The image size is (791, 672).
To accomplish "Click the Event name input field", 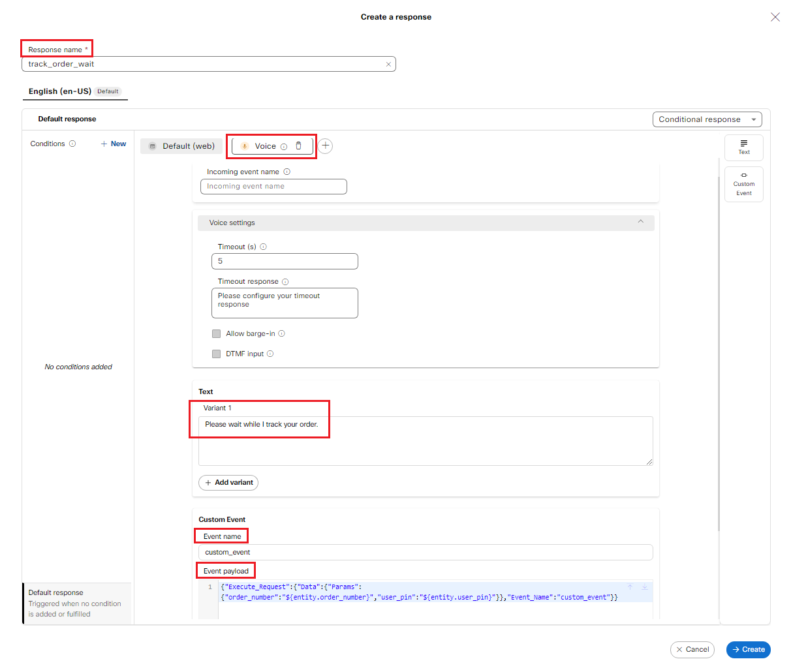I will coord(426,552).
